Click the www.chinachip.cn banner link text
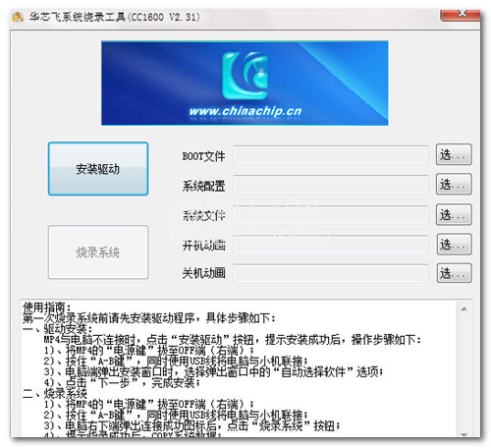The width and height of the screenshot is (491, 448). click(x=245, y=111)
